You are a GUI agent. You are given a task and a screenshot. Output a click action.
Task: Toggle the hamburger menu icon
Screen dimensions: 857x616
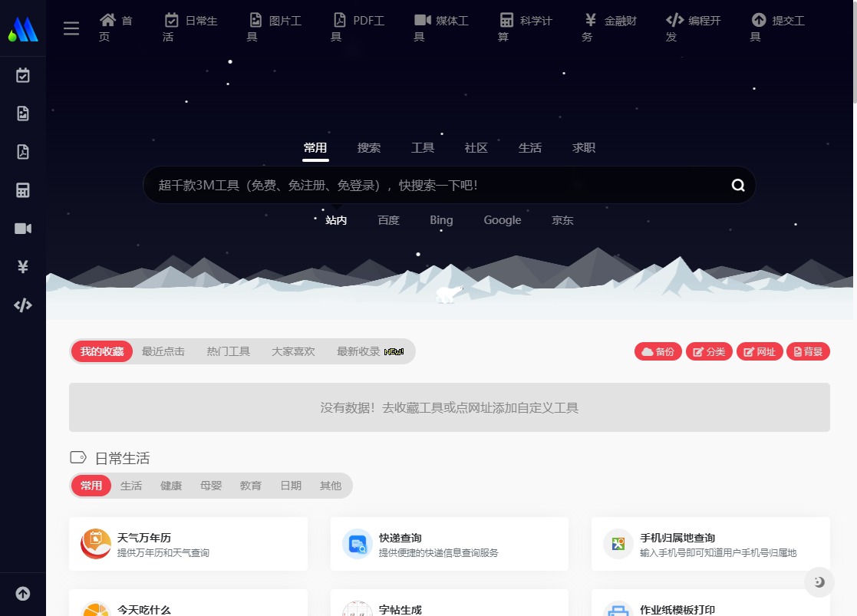pos(71,28)
